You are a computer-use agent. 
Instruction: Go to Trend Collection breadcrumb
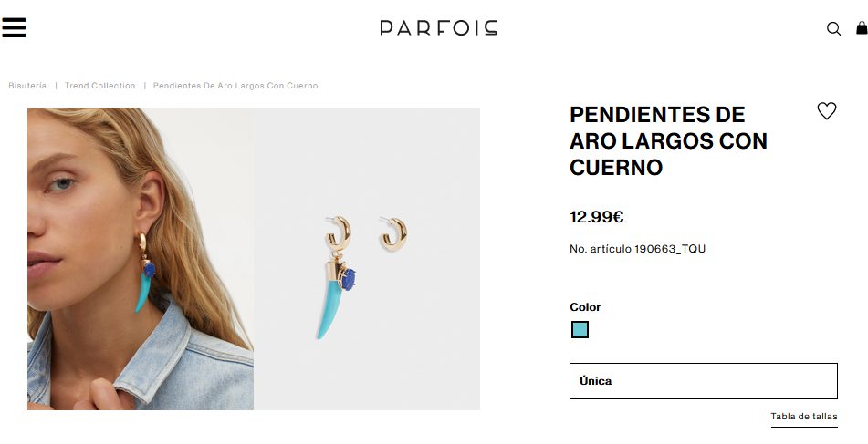point(99,86)
